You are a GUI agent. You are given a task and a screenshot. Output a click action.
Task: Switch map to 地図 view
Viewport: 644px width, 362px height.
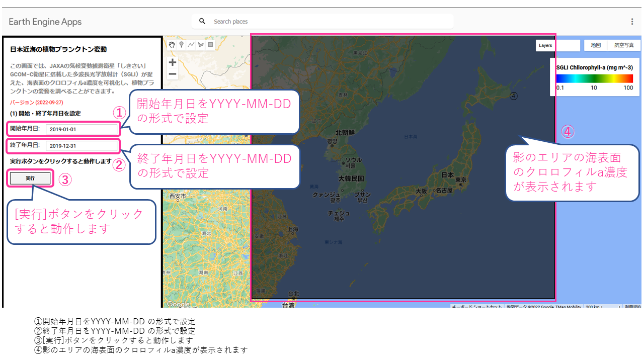596,45
